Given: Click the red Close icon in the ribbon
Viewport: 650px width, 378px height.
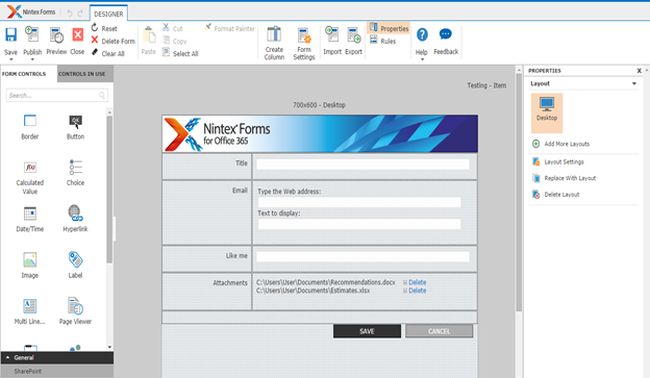Looking at the screenshot, I should coord(78,35).
